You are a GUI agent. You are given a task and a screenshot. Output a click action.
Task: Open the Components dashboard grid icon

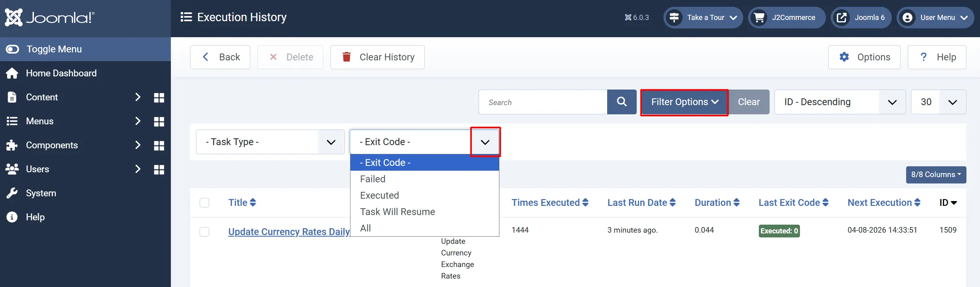point(159,145)
